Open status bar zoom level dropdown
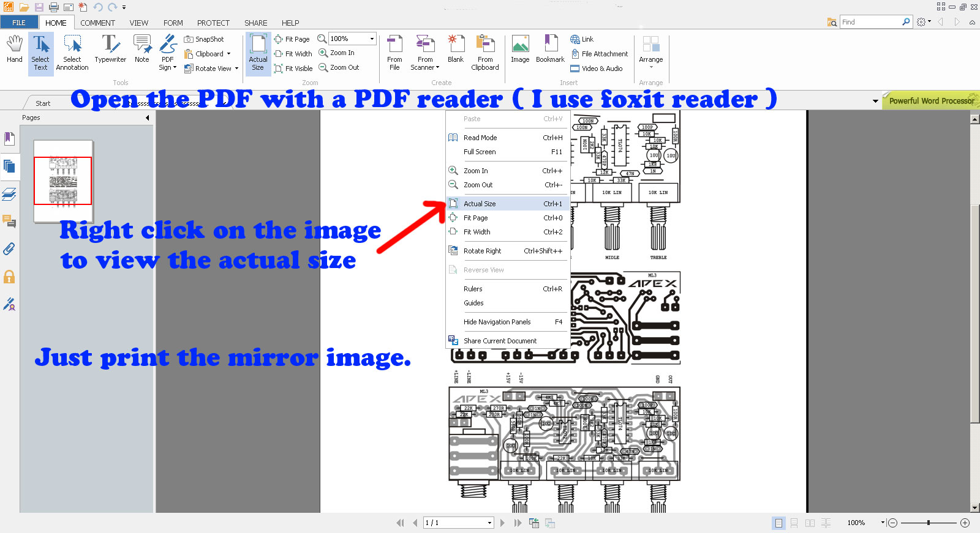The image size is (980, 533). tap(883, 523)
